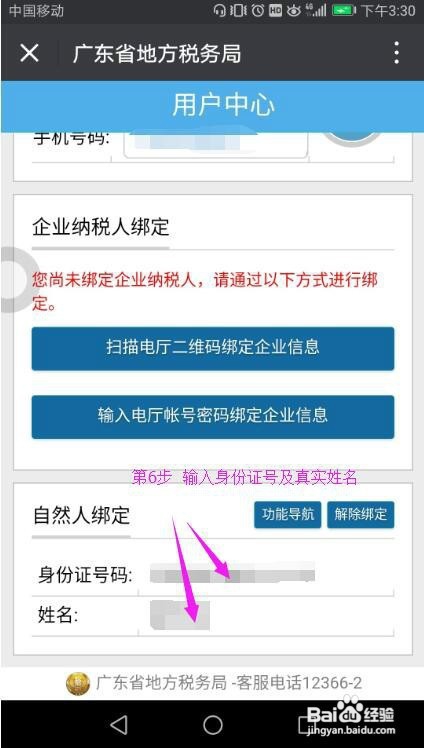Tap the 企业纳税人绑定 section heading
424x748 pixels.
[x=101, y=227]
